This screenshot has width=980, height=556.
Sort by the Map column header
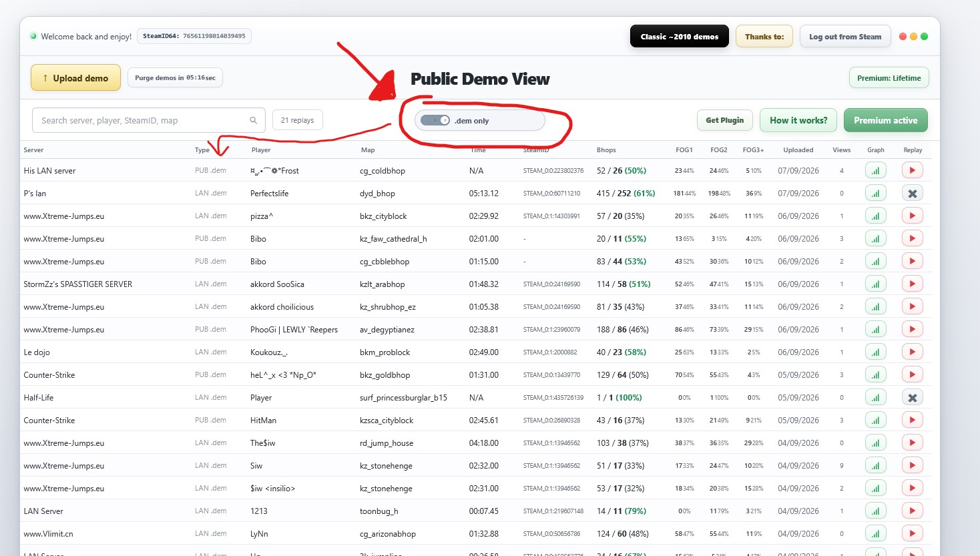(368, 150)
